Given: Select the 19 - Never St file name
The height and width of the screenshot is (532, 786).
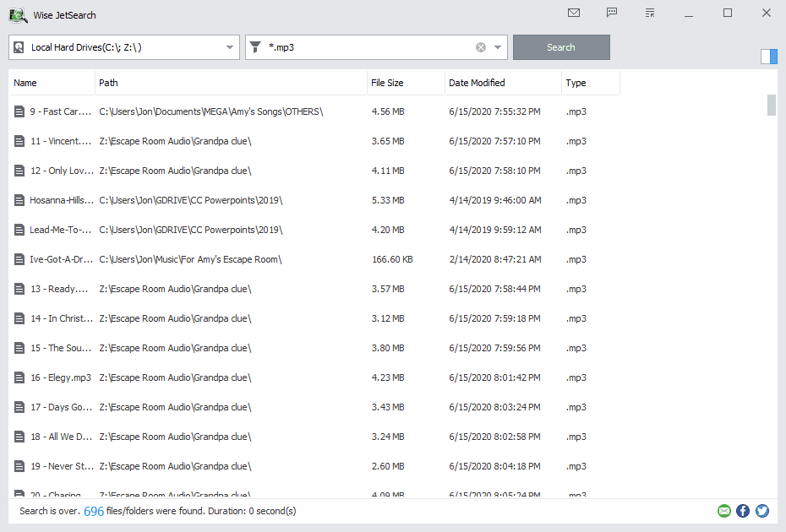Looking at the screenshot, I should pos(62,466).
